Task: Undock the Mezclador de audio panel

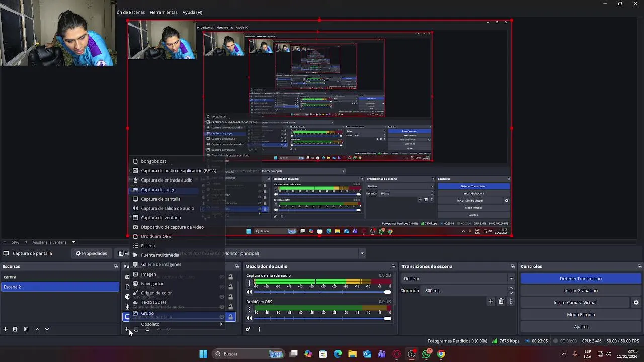Action: coord(393,266)
